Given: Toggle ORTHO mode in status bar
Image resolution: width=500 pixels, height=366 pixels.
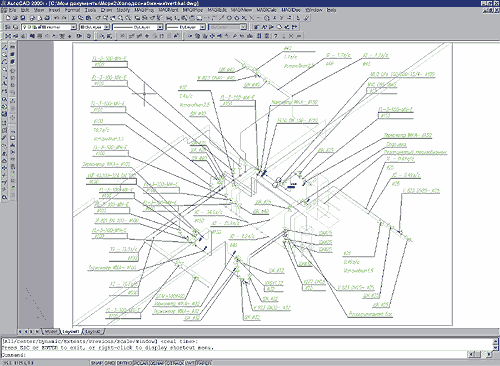Looking at the screenshot, I should pos(124,363).
